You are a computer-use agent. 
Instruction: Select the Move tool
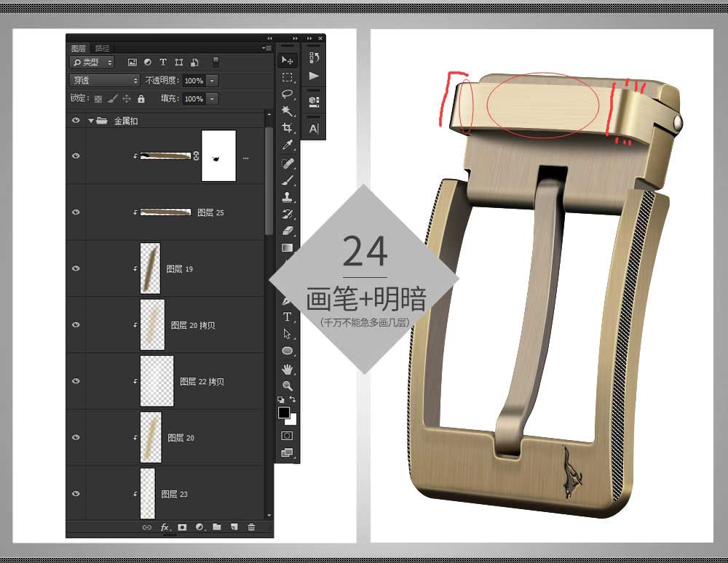point(288,60)
